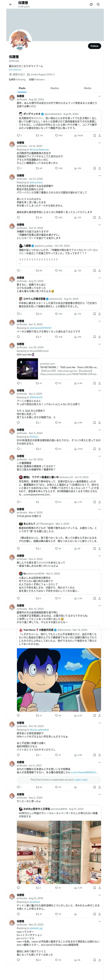Screen dimensions: 110x980
Task: Click the circular arrow icon beside search
Action: point(91,5)
